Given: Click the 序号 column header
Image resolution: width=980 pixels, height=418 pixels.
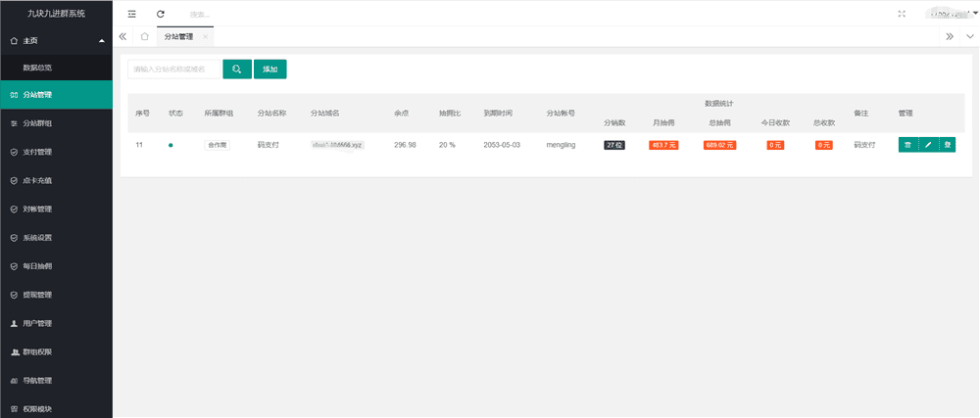Looking at the screenshot, I should tap(142, 113).
